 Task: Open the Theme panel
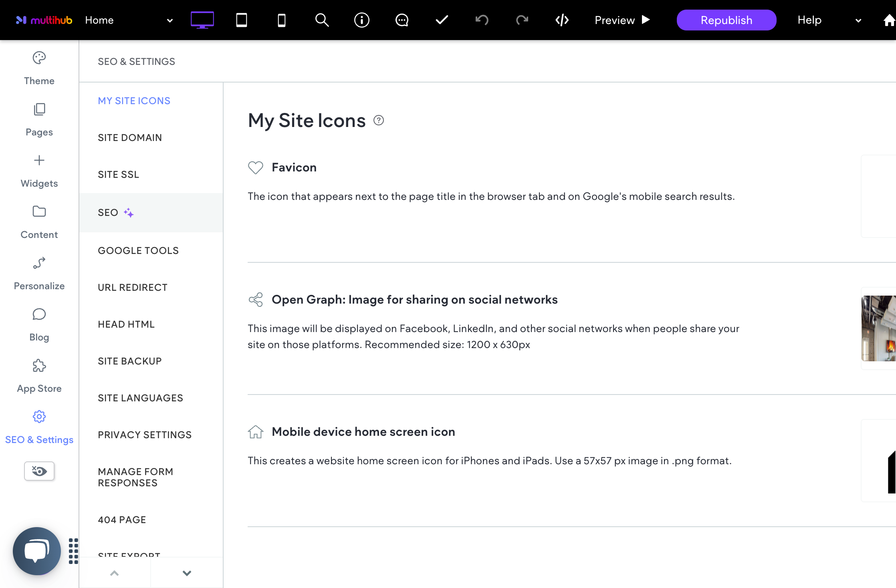pyautogui.click(x=39, y=68)
